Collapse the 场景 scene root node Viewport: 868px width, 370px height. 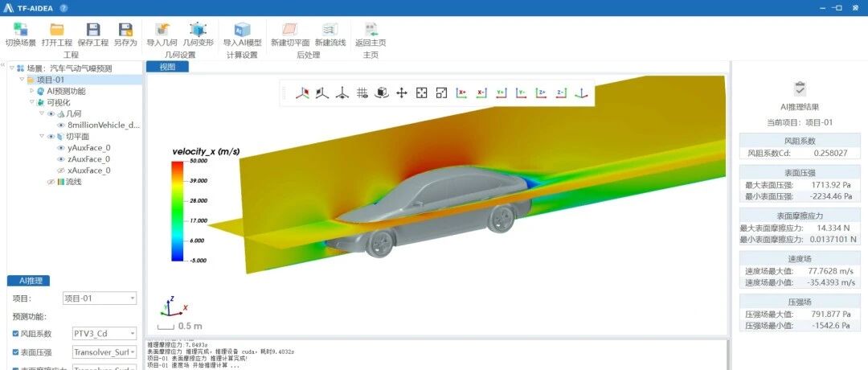pos(11,68)
